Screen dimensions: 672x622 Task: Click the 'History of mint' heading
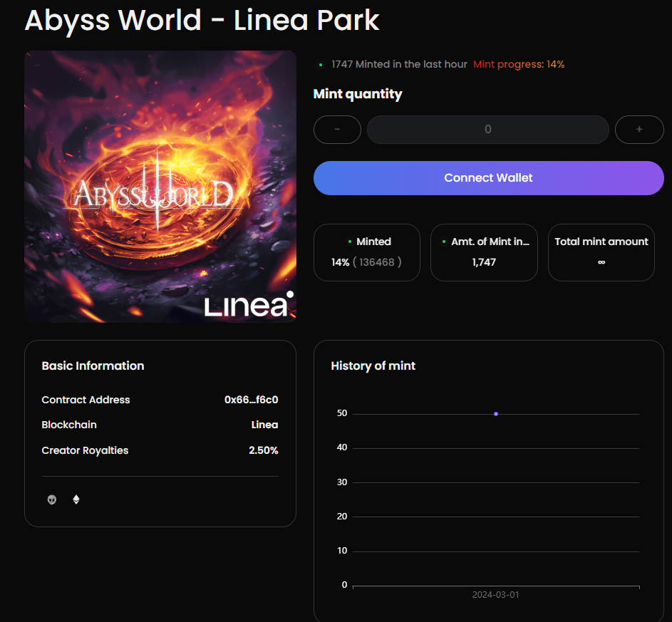coord(373,366)
